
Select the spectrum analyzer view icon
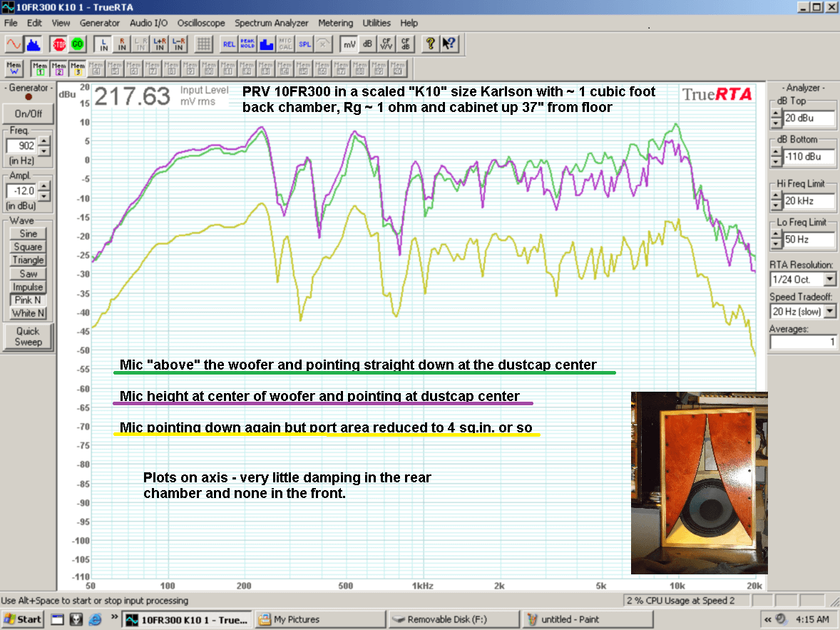(x=34, y=44)
